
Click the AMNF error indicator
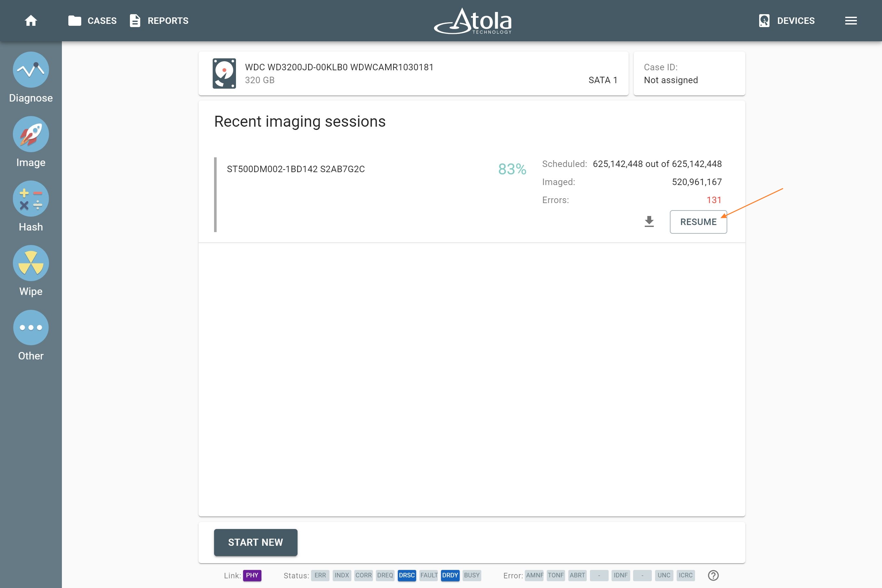534,575
